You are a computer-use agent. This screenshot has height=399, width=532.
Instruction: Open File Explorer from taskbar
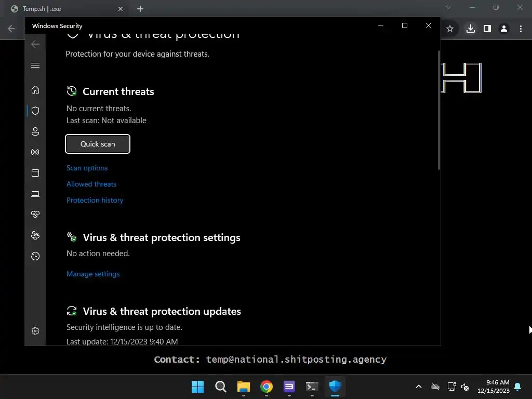point(244,387)
